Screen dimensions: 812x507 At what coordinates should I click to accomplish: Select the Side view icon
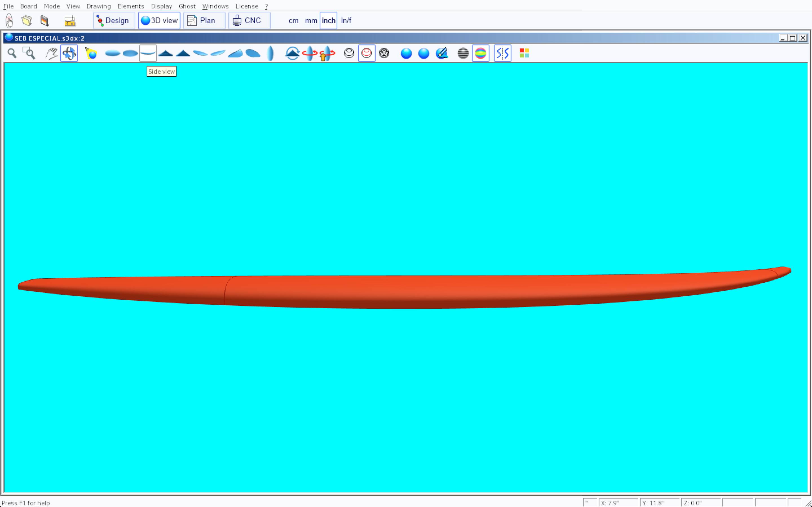[x=148, y=53]
